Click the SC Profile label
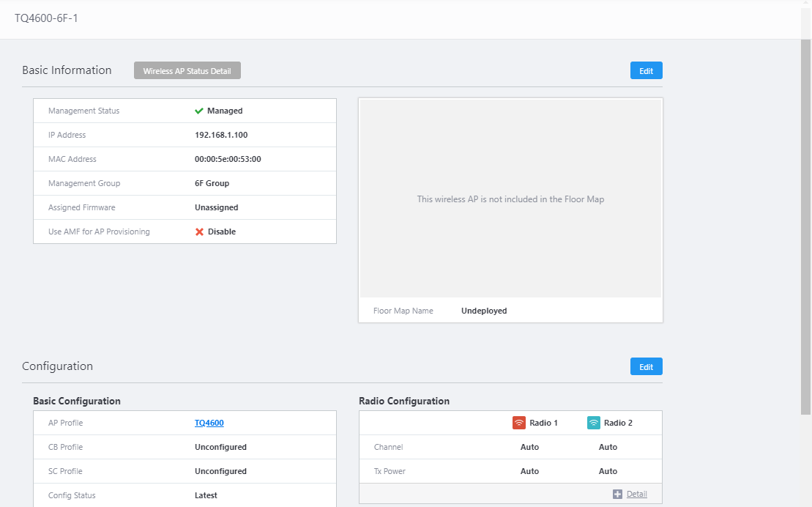Image resolution: width=812 pixels, height=507 pixels. coord(65,471)
